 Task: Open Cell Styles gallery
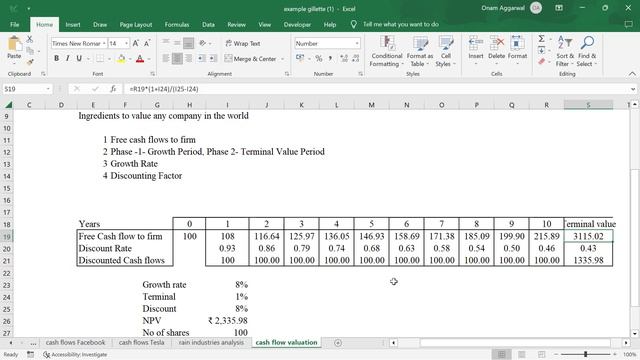point(445,51)
